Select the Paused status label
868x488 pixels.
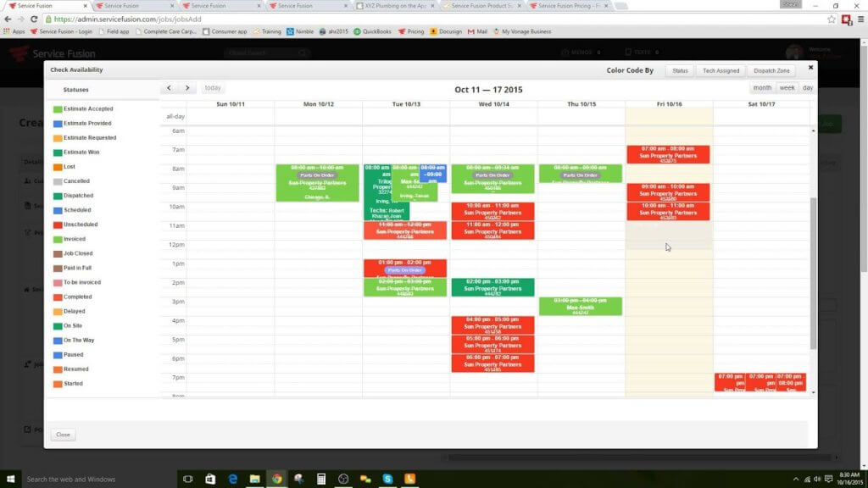pyautogui.click(x=73, y=355)
